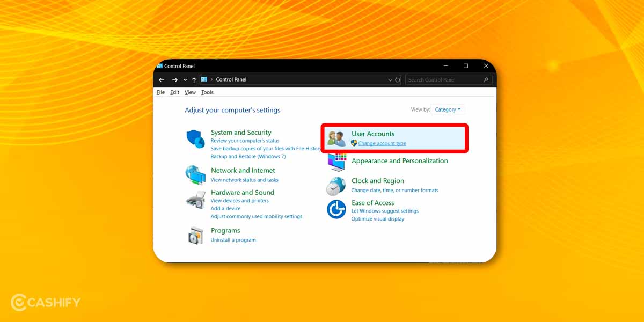Image resolution: width=644 pixels, height=322 pixels.
Task: Open Uninstall a program
Action: [x=233, y=240]
